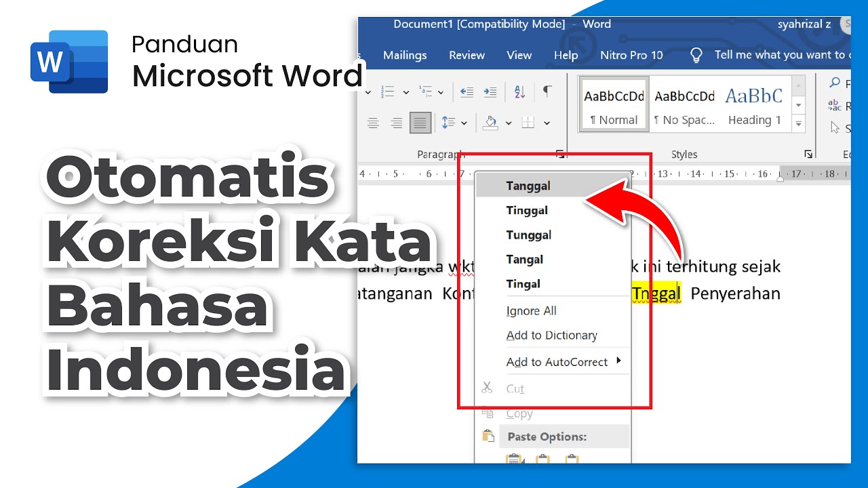Sort text with the A-Z Sort icon
This screenshot has width=868, height=488.
coord(520,91)
